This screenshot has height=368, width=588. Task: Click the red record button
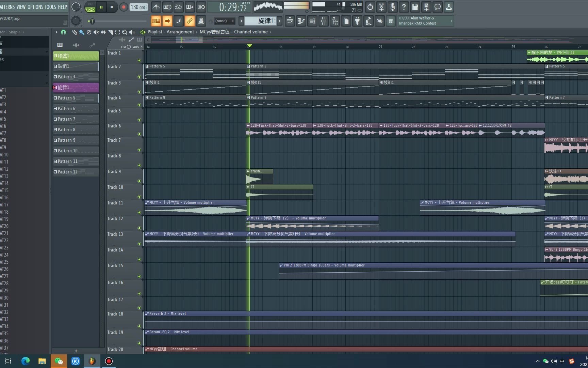(x=124, y=7)
